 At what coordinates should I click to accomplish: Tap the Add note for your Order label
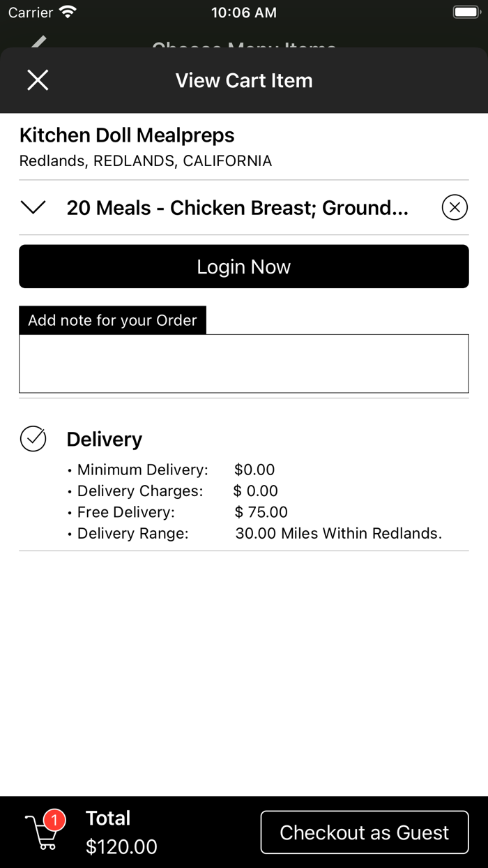point(112,320)
